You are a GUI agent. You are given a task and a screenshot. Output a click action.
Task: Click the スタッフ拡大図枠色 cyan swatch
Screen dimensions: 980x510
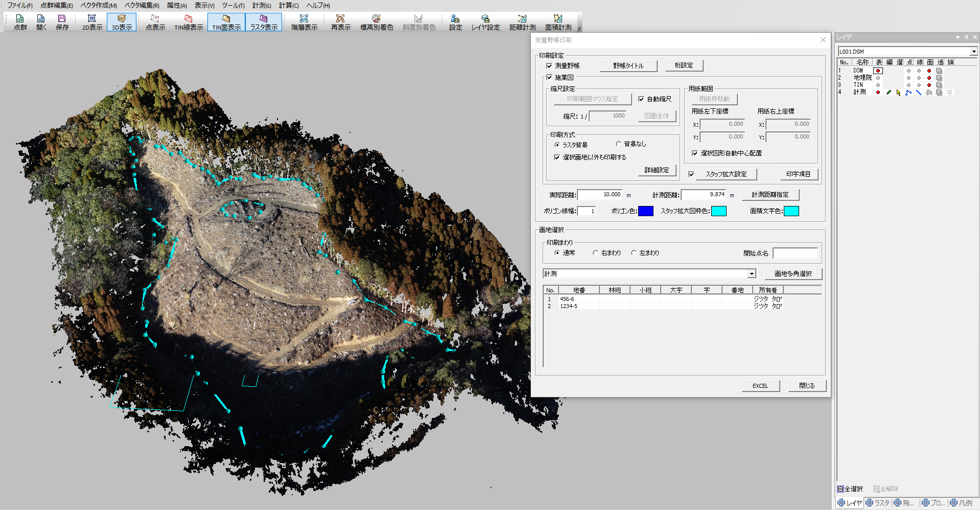[718, 211]
